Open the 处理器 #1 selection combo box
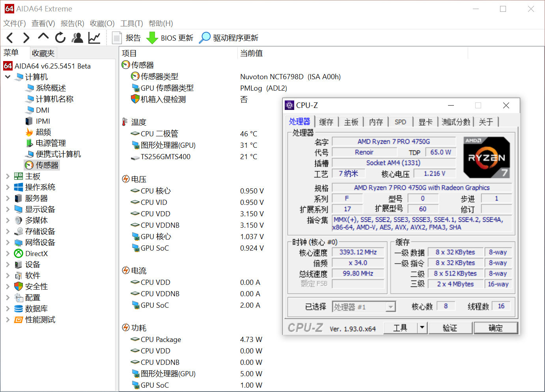Screen dimensions: 545x392 364,307
